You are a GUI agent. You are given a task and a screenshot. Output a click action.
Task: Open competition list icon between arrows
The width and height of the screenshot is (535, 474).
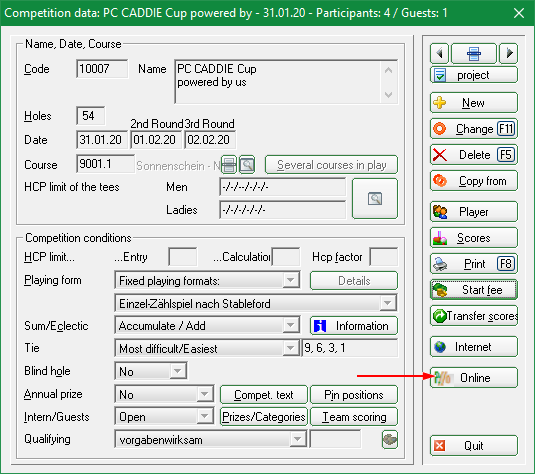pyautogui.click(x=474, y=53)
